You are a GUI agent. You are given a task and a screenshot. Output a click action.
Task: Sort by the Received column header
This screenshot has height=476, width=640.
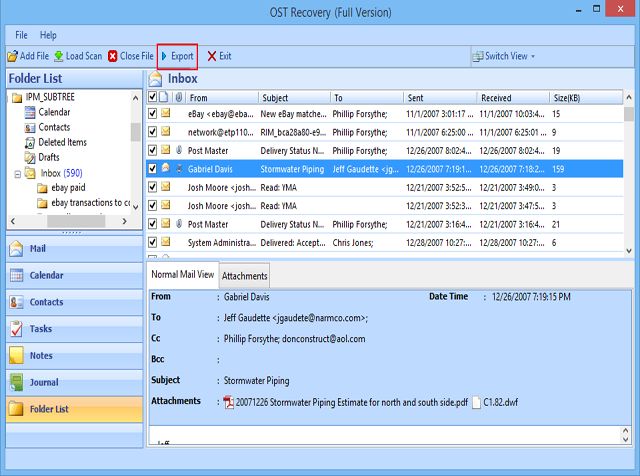pos(513,98)
